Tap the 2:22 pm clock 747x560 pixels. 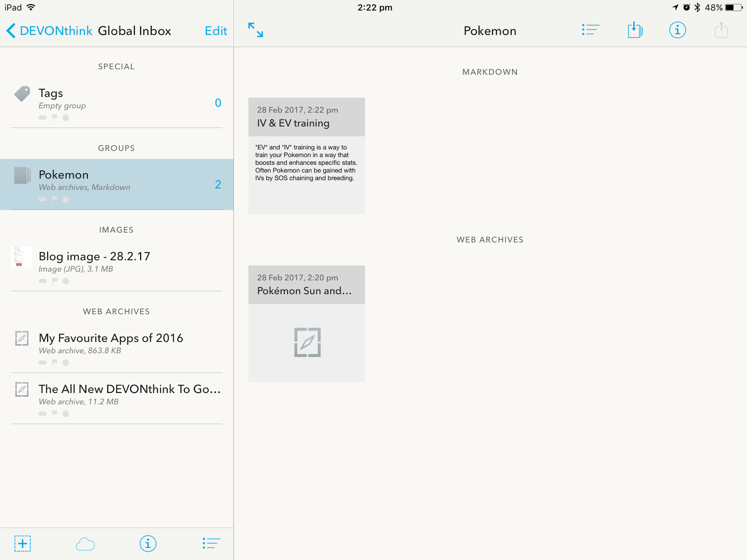(375, 7)
